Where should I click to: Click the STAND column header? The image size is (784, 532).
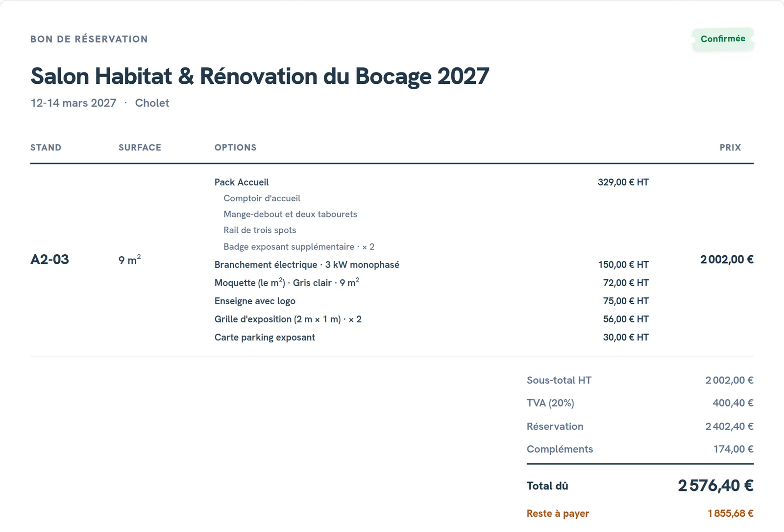click(46, 147)
